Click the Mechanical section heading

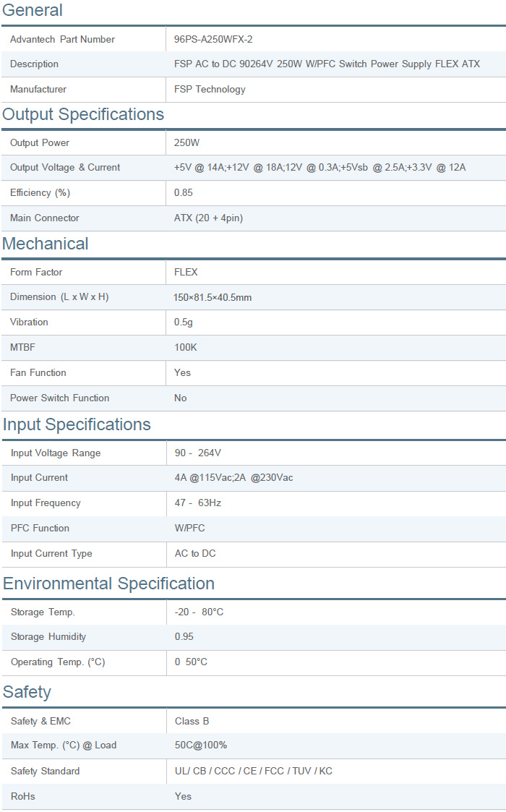click(x=46, y=244)
